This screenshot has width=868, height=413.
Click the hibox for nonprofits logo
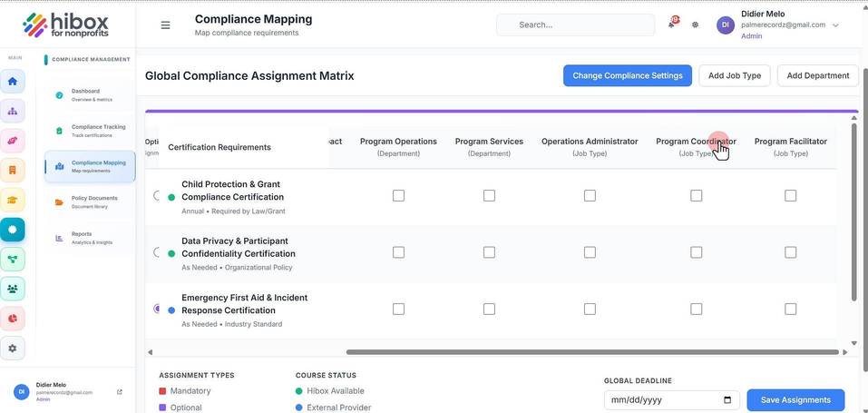[65, 25]
